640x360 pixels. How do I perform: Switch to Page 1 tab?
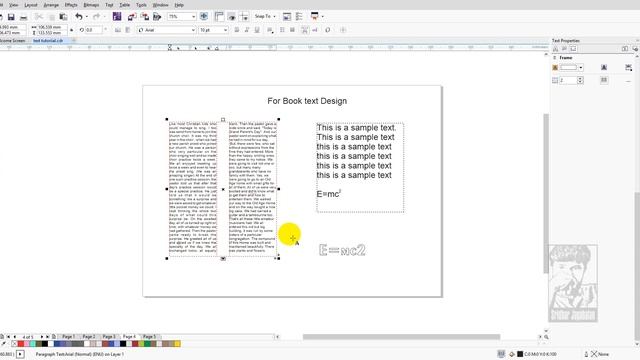(68, 337)
